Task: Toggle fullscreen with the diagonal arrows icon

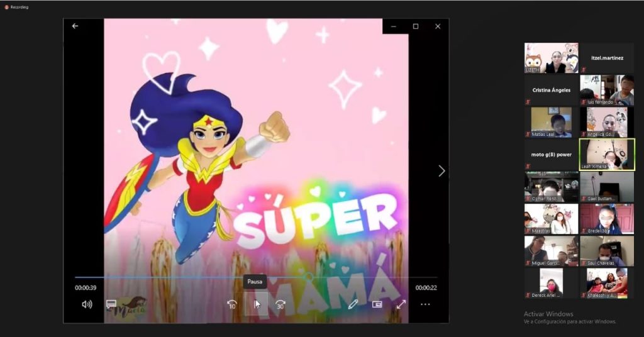Action: pos(401,304)
